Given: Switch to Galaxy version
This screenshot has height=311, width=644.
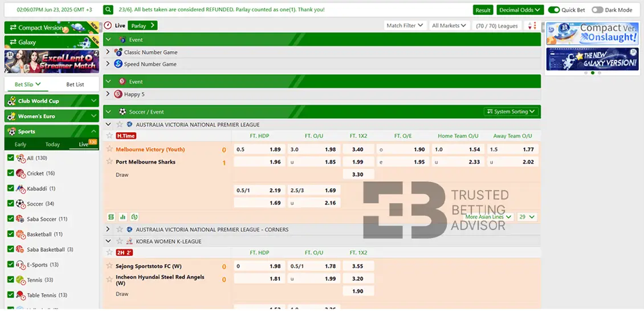Looking at the screenshot, I should pos(52,42).
